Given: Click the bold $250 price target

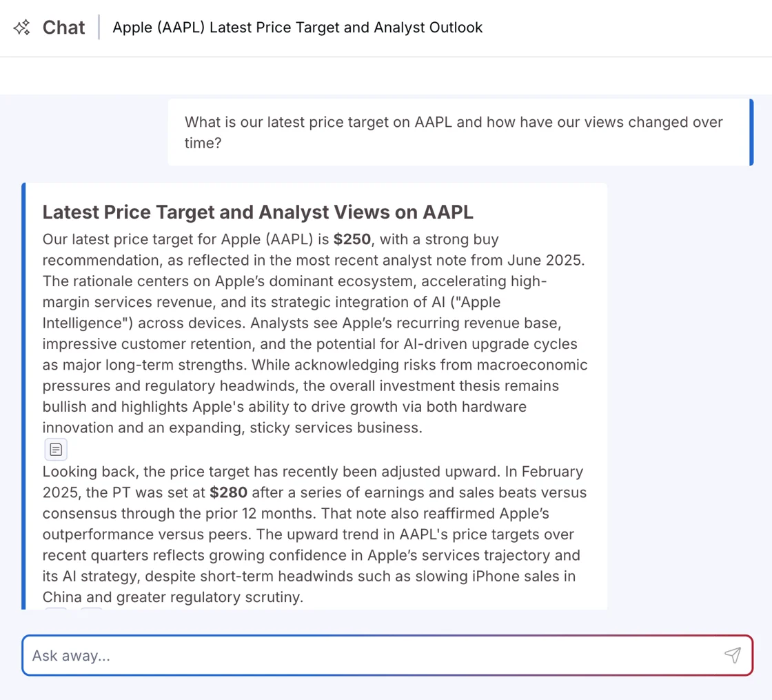Looking at the screenshot, I should (x=352, y=239).
